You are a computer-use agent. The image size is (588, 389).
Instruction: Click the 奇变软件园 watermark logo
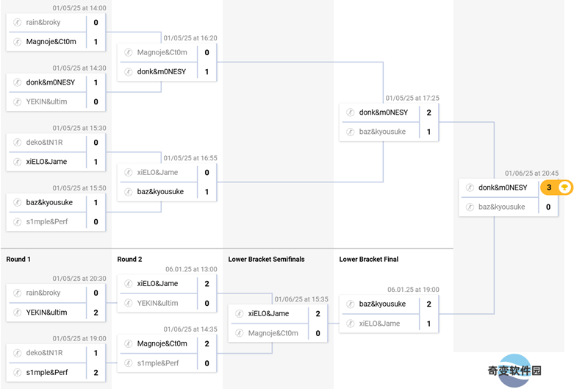(x=515, y=371)
